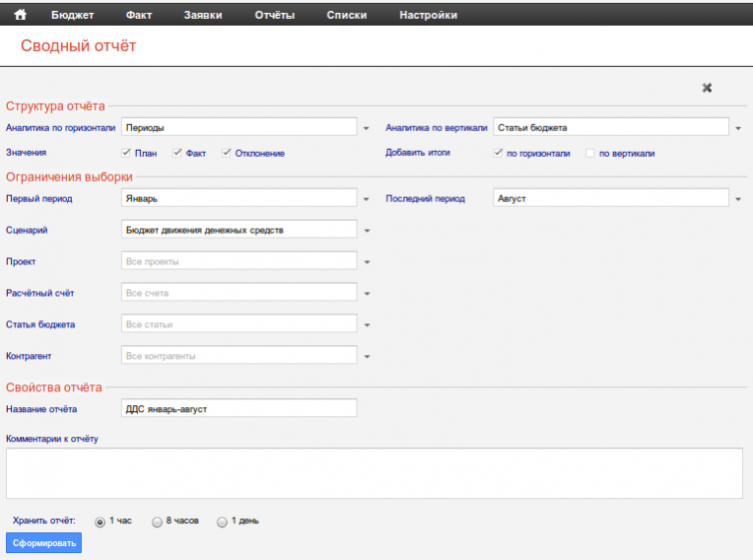Click the Название отчёта text field
The image size is (753, 560).
(239, 409)
